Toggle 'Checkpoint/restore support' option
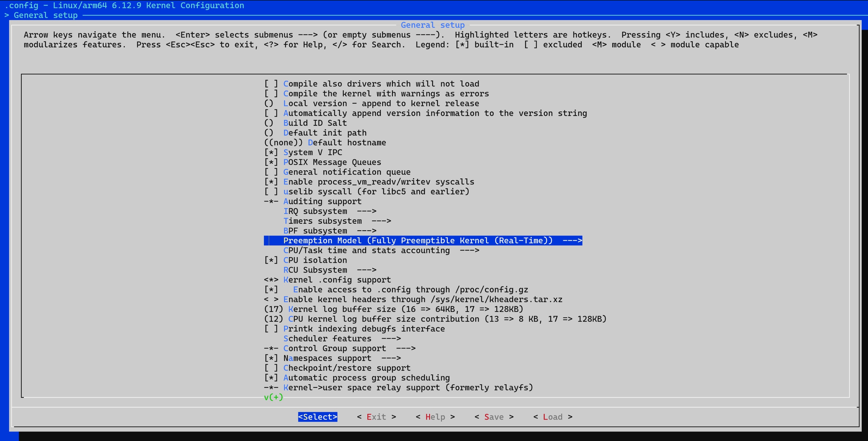 337,368
